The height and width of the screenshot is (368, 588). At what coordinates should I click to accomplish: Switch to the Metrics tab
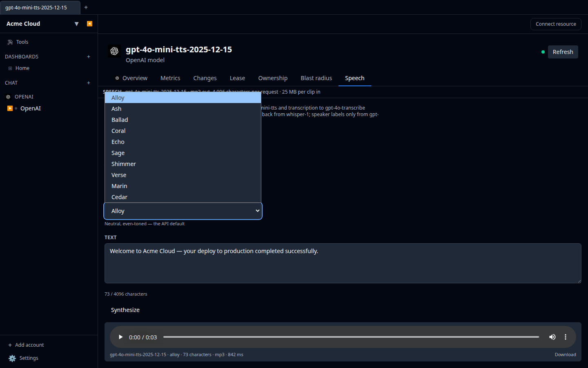pos(170,78)
